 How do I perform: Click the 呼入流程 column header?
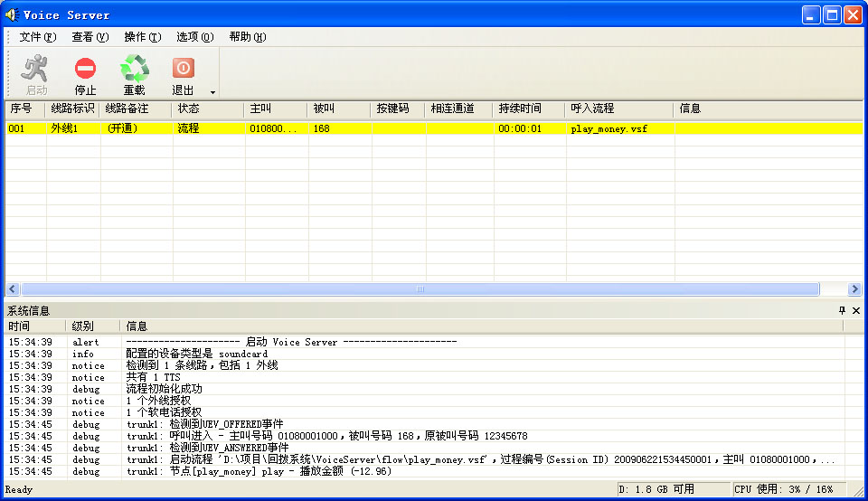619,109
